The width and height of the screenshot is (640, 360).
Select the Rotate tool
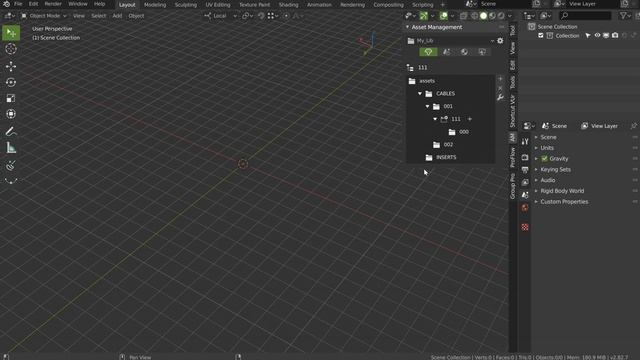[11, 82]
